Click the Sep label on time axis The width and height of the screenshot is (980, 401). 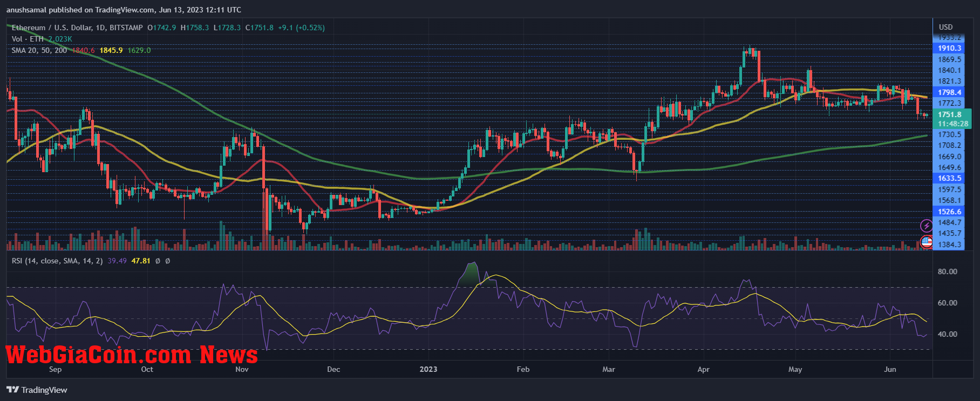(55, 369)
